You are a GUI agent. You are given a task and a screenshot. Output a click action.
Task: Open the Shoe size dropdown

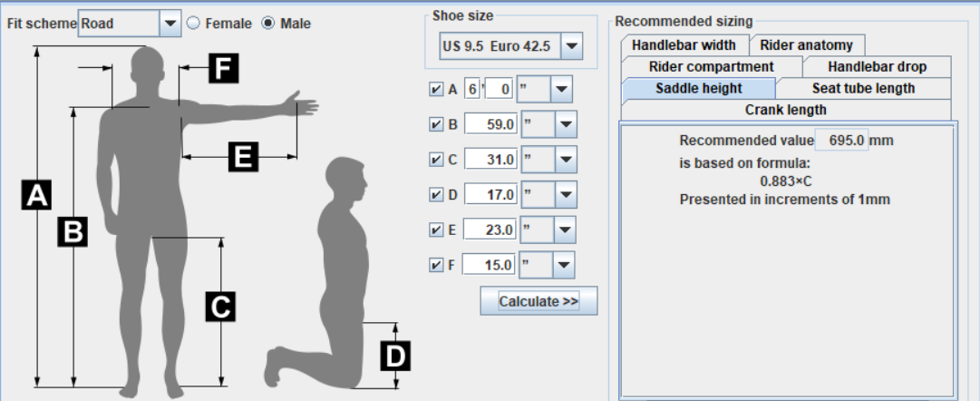[x=572, y=47]
